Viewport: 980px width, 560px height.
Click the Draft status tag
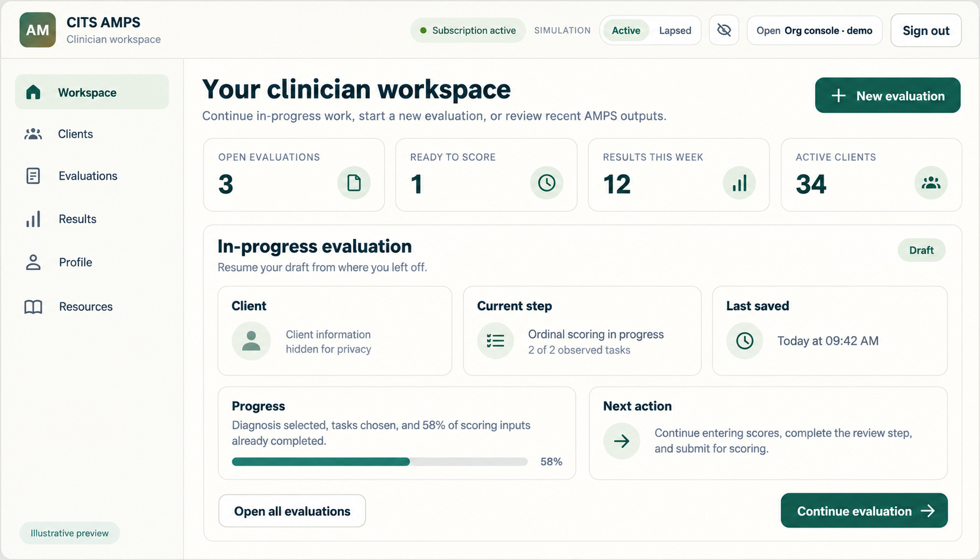(921, 250)
